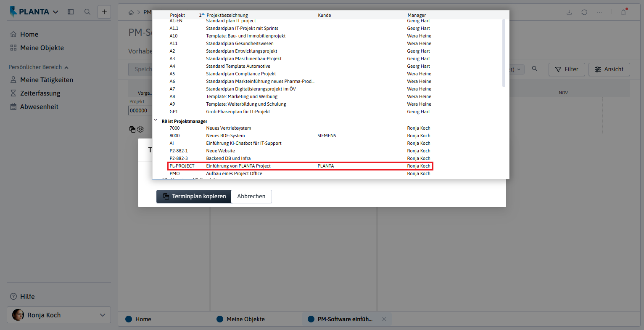Switch to the Home bottom tab
The height and width of the screenshot is (330, 644).
coord(138,319)
